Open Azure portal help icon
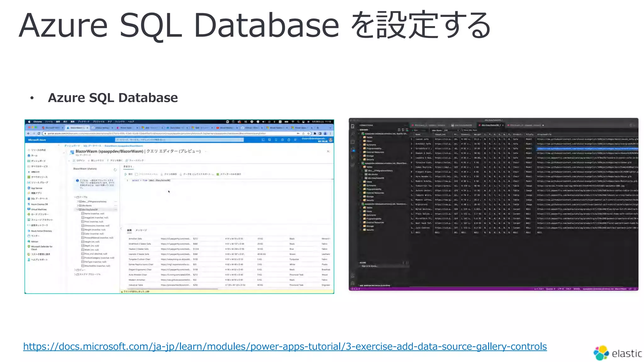The width and height of the screenshot is (644, 362). pos(289,140)
